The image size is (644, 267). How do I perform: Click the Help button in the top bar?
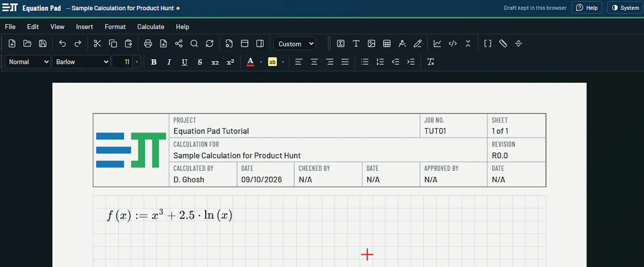(x=586, y=8)
